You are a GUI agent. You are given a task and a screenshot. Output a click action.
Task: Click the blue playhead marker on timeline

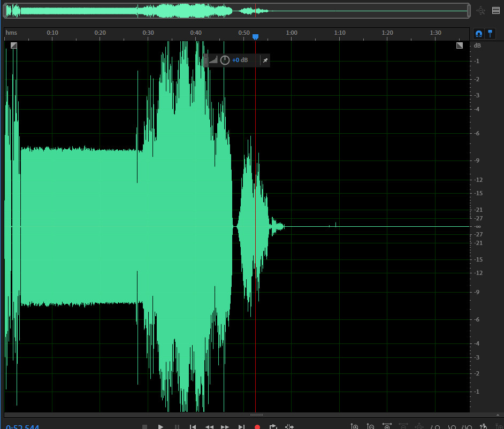(x=255, y=37)
